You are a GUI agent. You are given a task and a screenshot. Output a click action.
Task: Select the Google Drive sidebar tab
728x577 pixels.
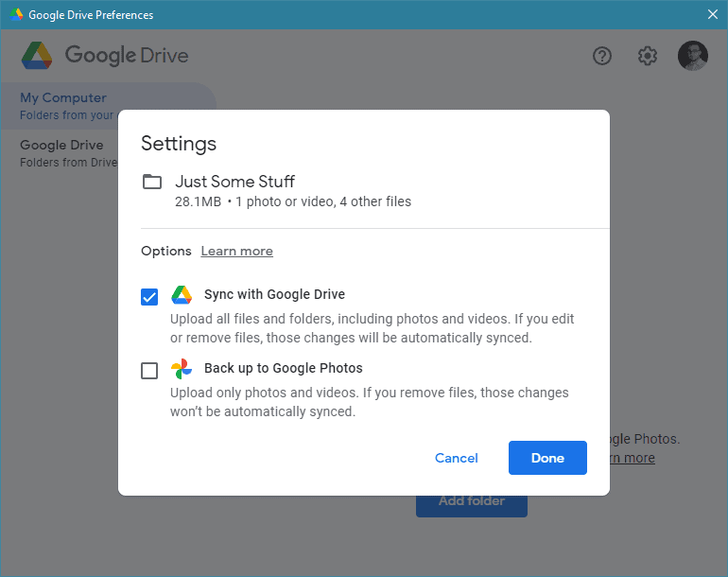(60, 153)
